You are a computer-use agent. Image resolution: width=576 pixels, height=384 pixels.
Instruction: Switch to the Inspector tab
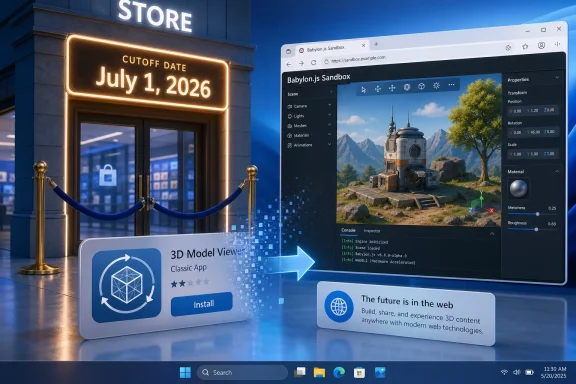tap(372, 231)
